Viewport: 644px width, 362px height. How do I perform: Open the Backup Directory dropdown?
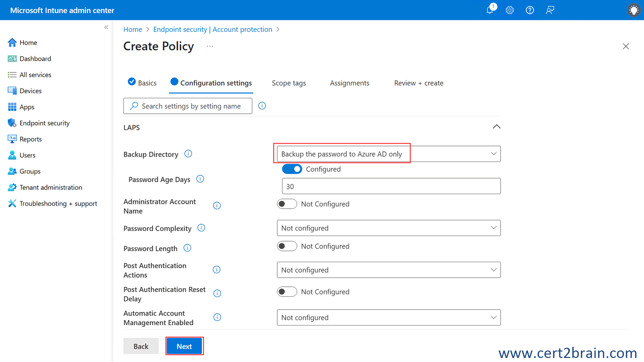[x=388, y=154]
